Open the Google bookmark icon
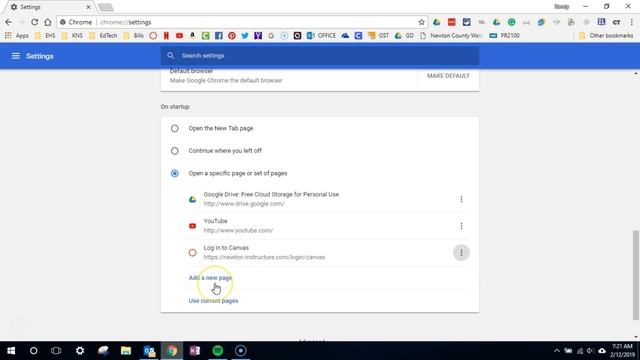This screenshot has height=360, width=640. coord(271,36)
